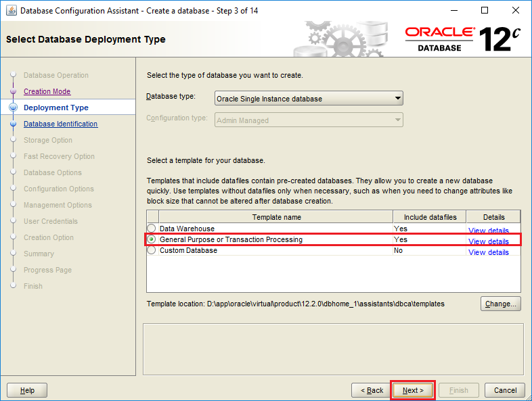Close the Database Configuration Assistant window
The height and width of the screenshot is (401, 532).
[515, 11]
